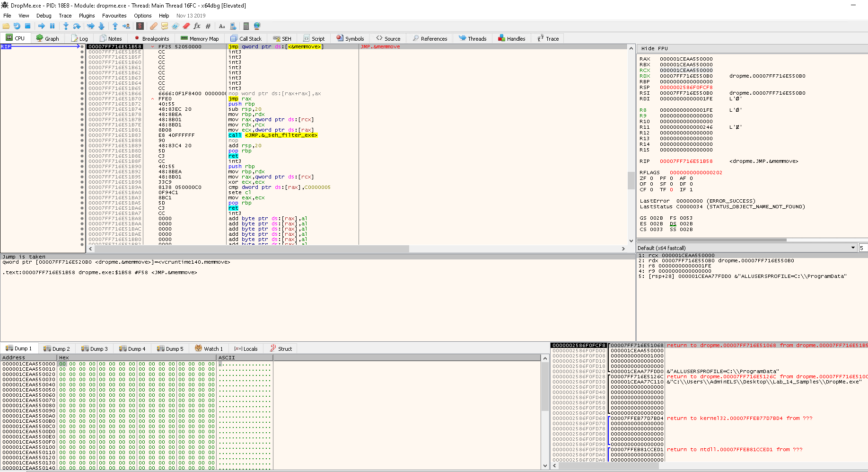Open the Plugins menu
Image resolution: width=868 pixels, height=472 pixels.
click(87, 16)
